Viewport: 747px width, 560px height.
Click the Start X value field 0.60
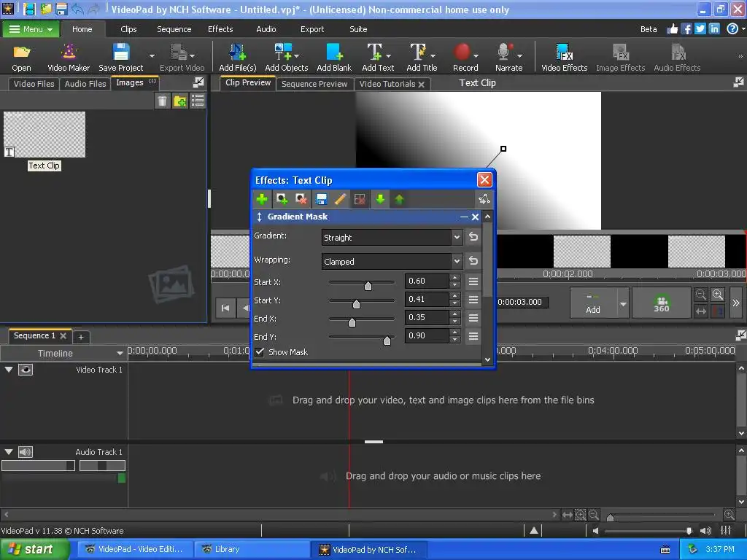point(426,281)
